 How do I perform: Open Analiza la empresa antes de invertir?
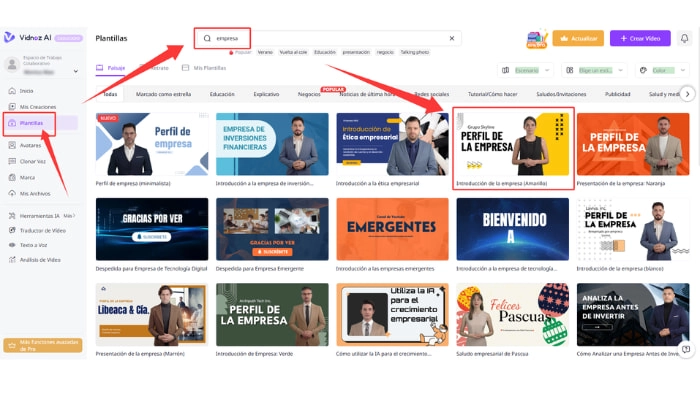pos(633,314)
